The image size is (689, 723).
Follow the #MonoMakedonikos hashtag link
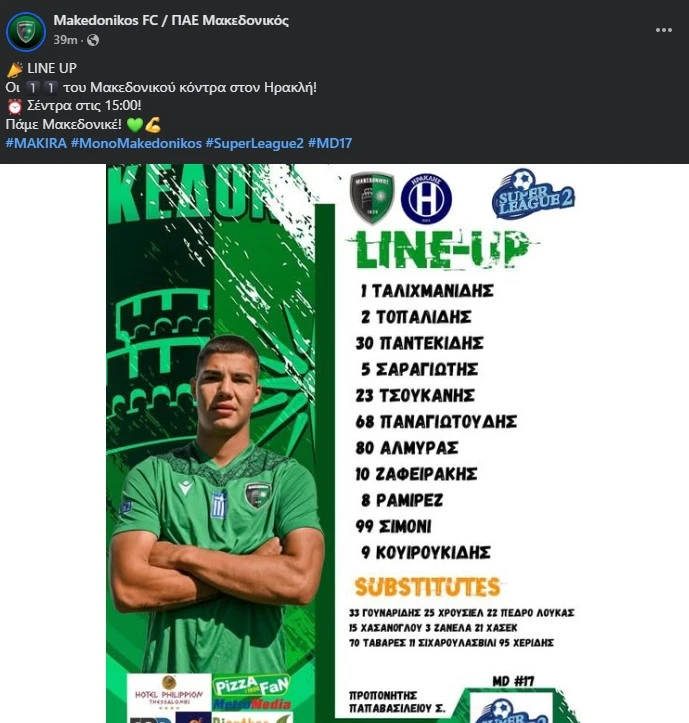point(136,143)
